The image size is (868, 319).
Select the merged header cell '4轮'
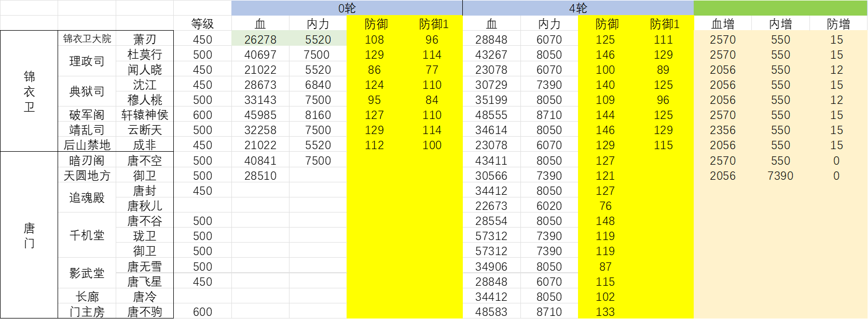click(578, 8)
